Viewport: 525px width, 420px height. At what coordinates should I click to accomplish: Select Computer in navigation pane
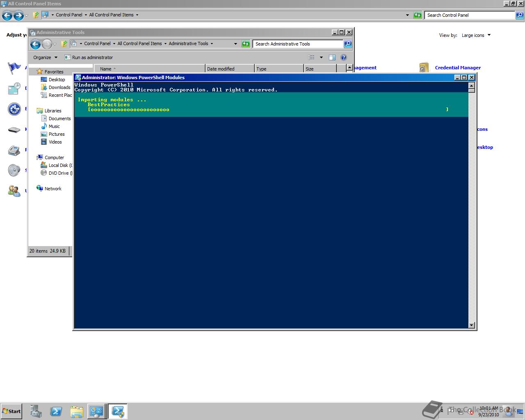[54, 157]
